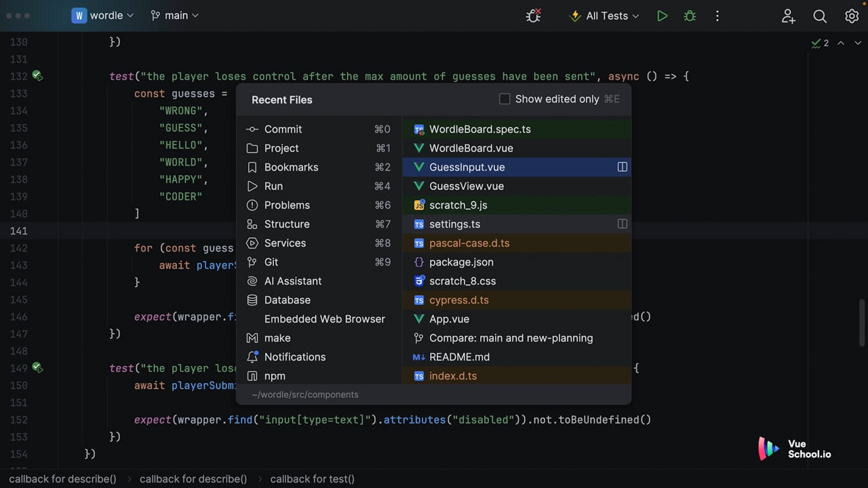The height and width of the screenshot is (488, 868).
Task: Click first callback for describe() breadcrumb
Action: pyautogui.click(x=62, y=479)
